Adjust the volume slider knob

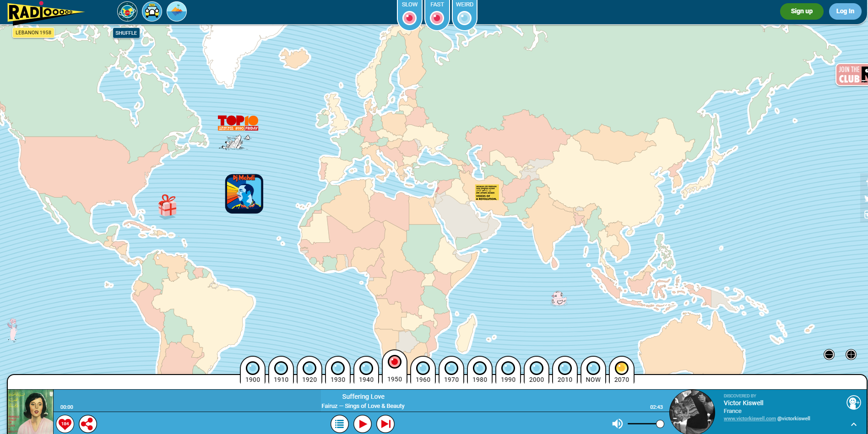tap(660, 424)
